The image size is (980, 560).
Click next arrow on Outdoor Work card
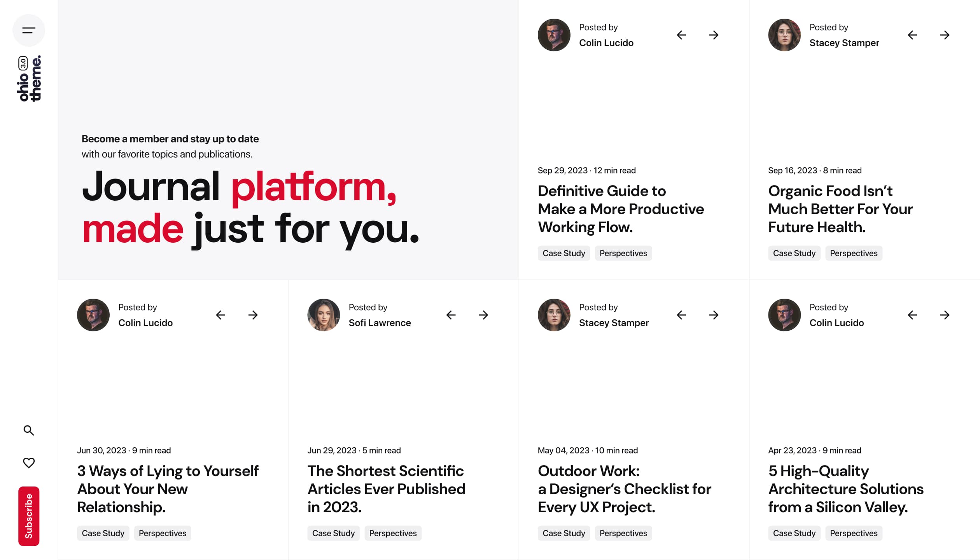(x=714, y=315)
